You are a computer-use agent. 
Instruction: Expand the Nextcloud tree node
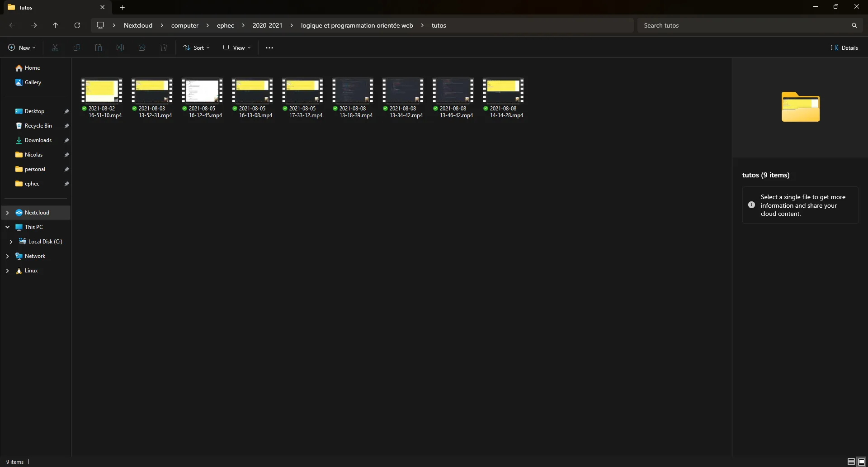[x=7, y=213]
